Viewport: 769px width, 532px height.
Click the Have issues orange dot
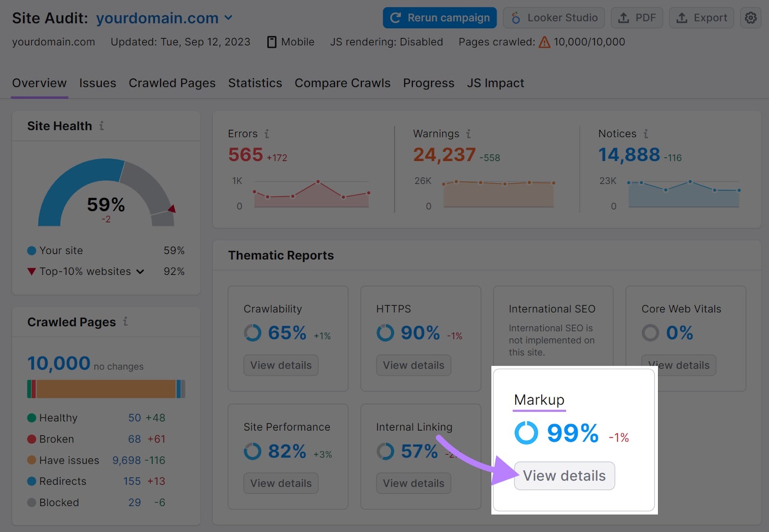pos(32,460)
